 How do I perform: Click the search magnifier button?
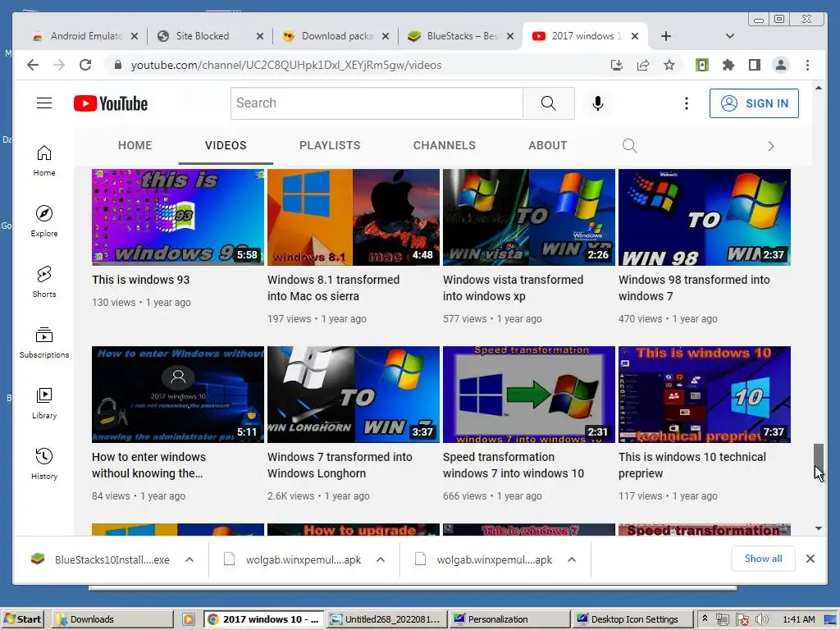[x=548, y=103]
